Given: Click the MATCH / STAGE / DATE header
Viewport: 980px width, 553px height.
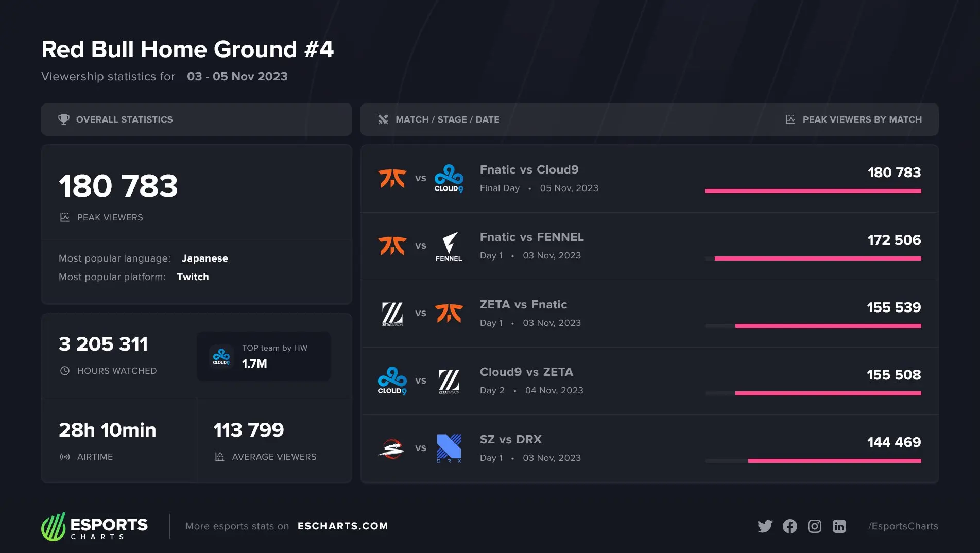Looking at the screenshot, I should 448,119.
